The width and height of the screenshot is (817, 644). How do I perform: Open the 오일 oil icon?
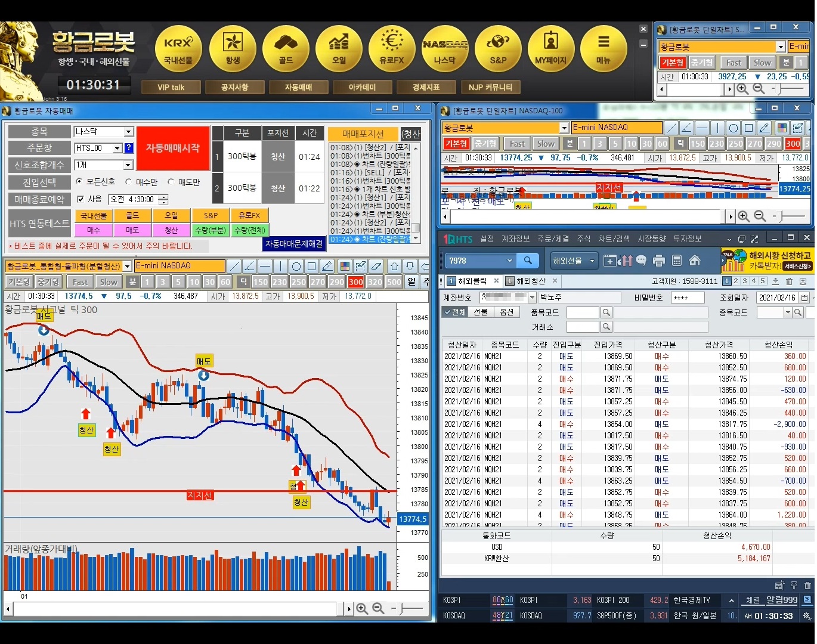(x=339, y=49)
